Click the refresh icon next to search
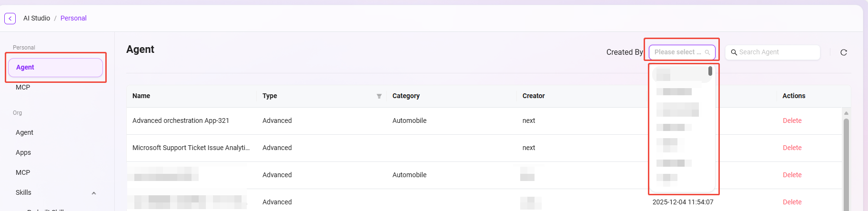The height and width of the screenshot is (211, 868). tap(843, 52)
